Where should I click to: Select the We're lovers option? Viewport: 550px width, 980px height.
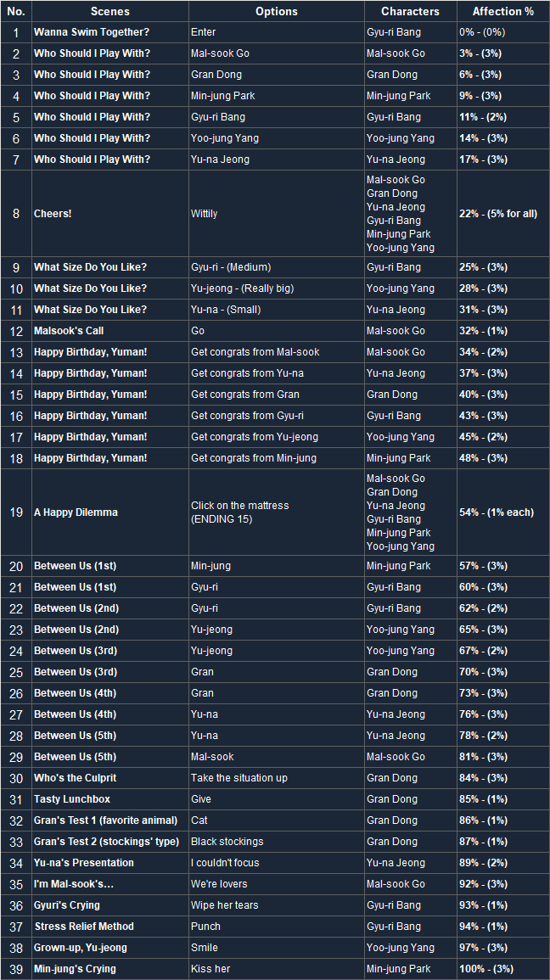[219, 884]
